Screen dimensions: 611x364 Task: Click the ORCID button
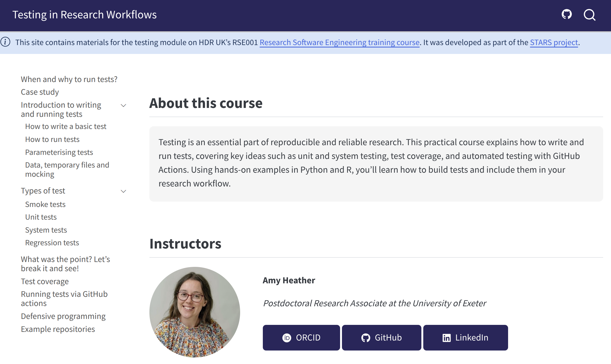coord(301,338)
